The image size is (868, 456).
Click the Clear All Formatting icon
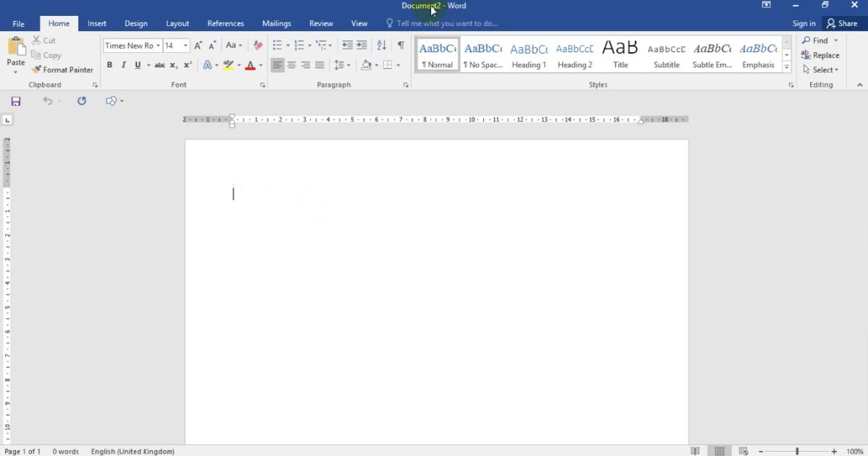click(258, 46)
